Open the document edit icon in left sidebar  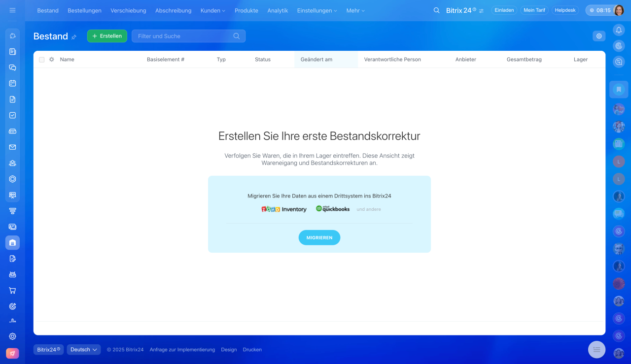(12, 259)
